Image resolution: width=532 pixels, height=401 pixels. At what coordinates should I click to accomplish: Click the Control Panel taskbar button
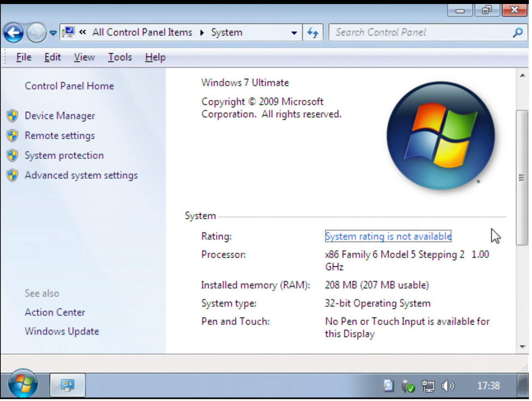click(x=68, y=385)
